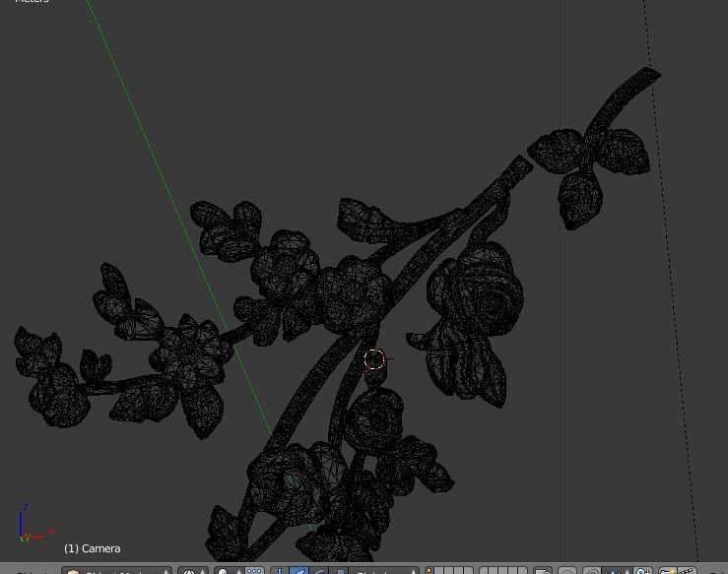Open the viewport shading dropdown

[193, 571]
